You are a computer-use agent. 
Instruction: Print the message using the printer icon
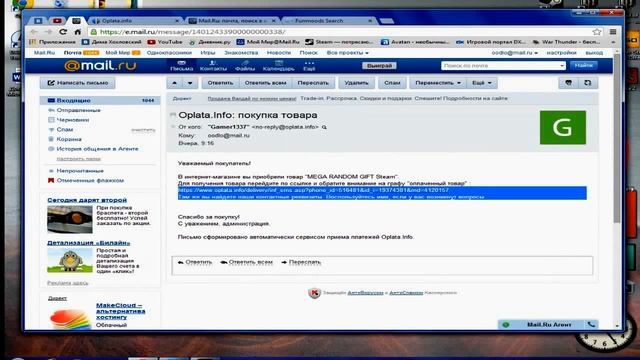568,83
